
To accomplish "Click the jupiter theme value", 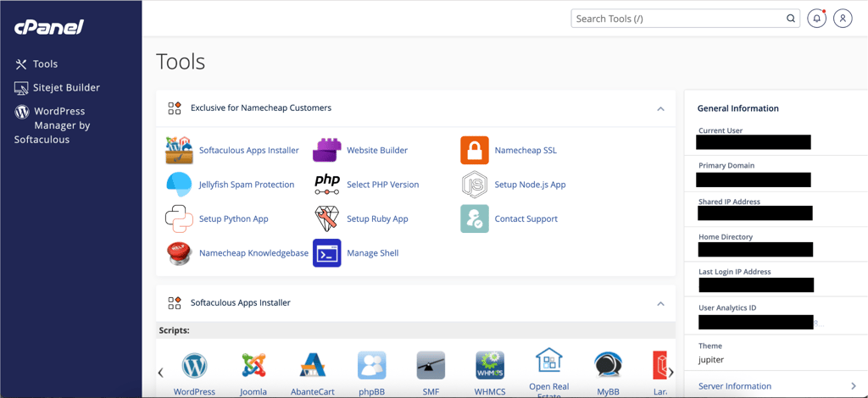I will (x=711, y=360).
